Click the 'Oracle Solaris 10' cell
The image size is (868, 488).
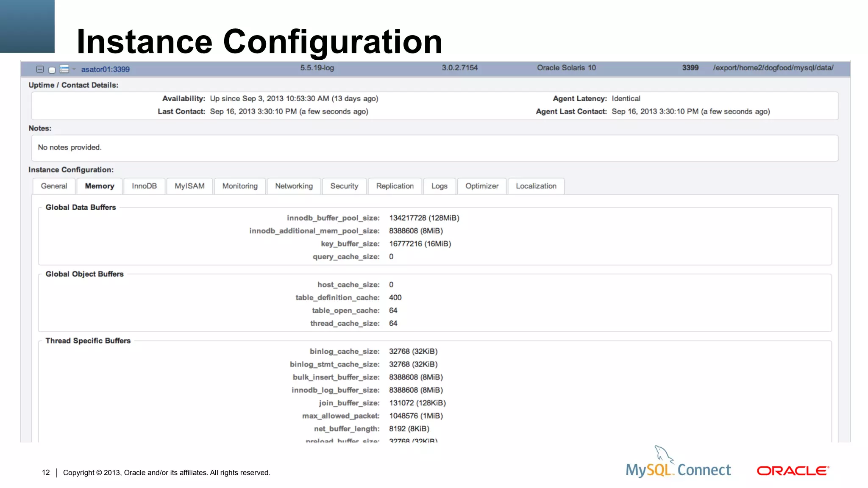coord(566,68)
